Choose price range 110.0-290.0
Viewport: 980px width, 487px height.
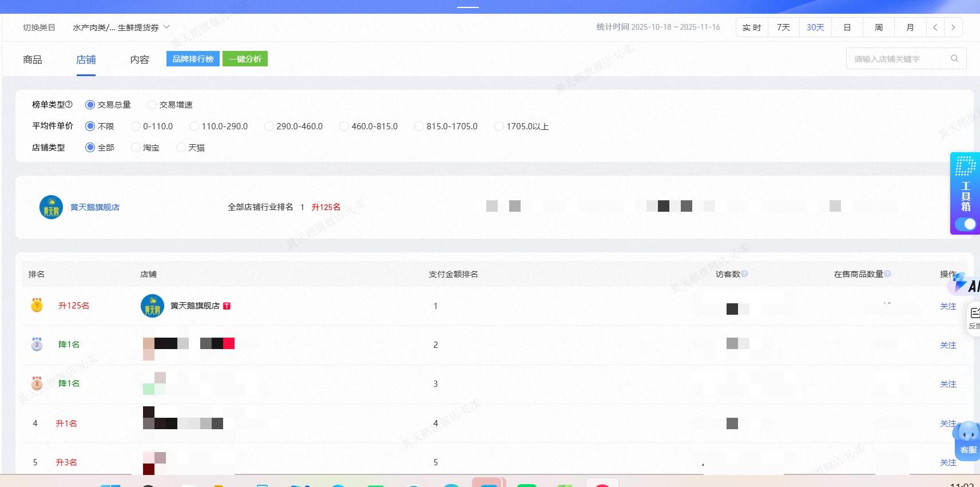click(x=194, y=126)
